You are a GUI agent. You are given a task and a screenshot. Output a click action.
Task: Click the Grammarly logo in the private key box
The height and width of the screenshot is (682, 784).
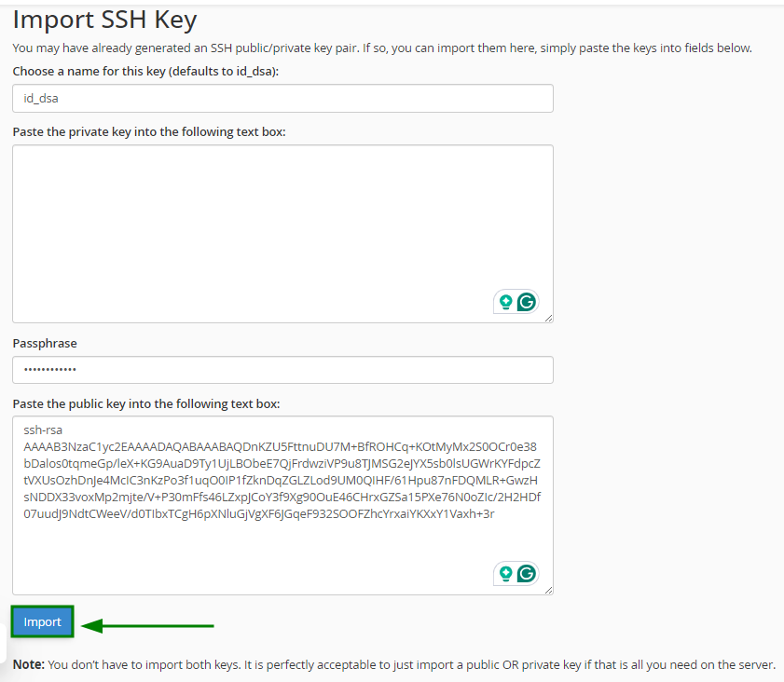[x=527, y=302]
